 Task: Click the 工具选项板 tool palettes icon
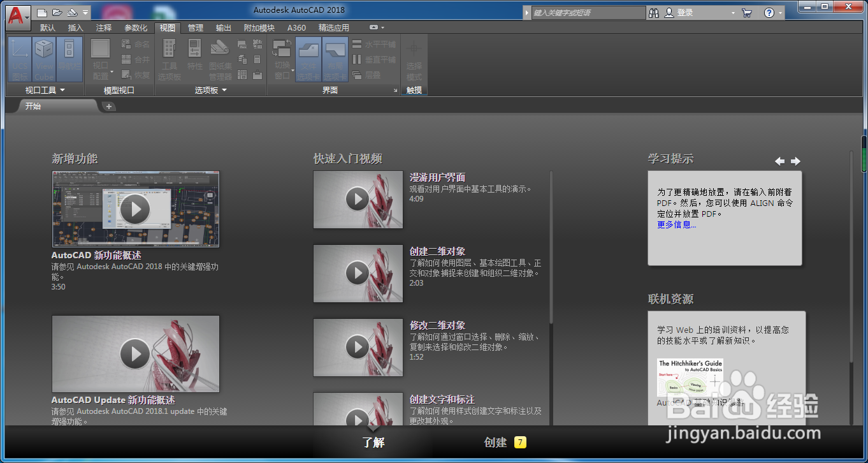point(169,59)
